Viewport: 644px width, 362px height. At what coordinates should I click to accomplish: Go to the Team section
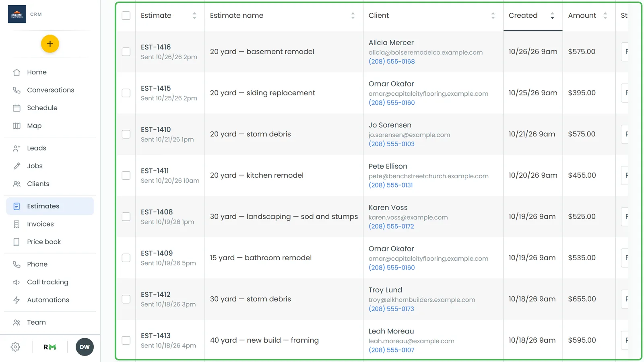50,322
